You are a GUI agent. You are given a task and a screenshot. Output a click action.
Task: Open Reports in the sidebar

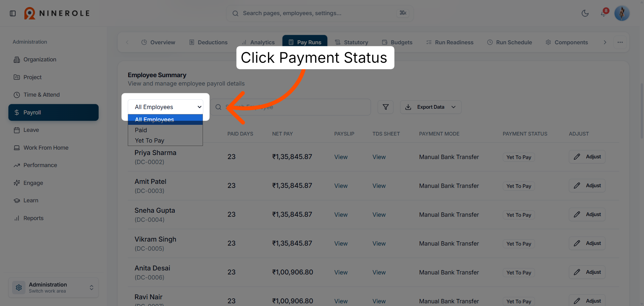[x=54, y=218]
